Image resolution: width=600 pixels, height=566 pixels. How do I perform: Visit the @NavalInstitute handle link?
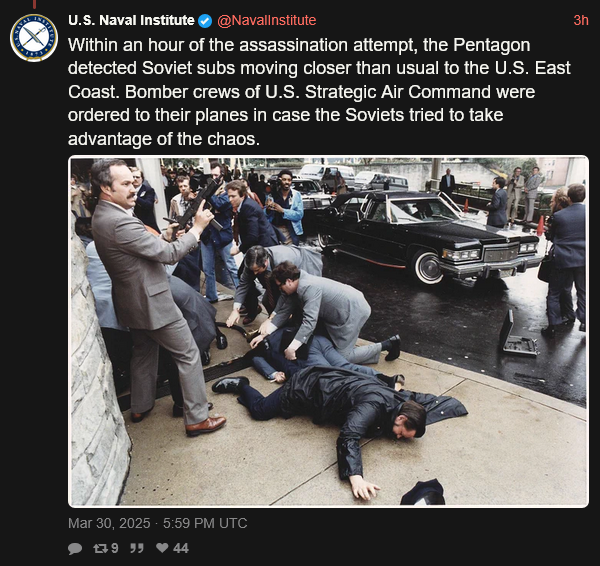pos(267,20)
